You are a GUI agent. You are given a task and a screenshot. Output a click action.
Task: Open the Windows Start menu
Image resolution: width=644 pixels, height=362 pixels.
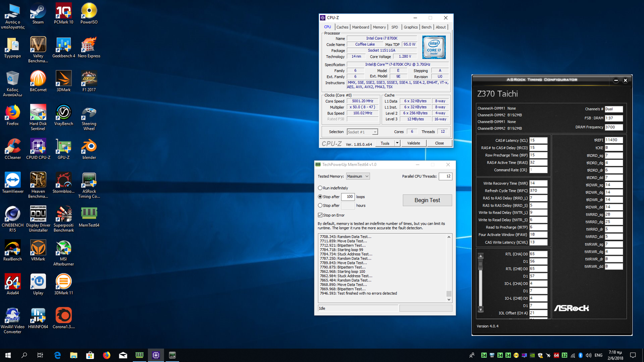click(8, 355)
